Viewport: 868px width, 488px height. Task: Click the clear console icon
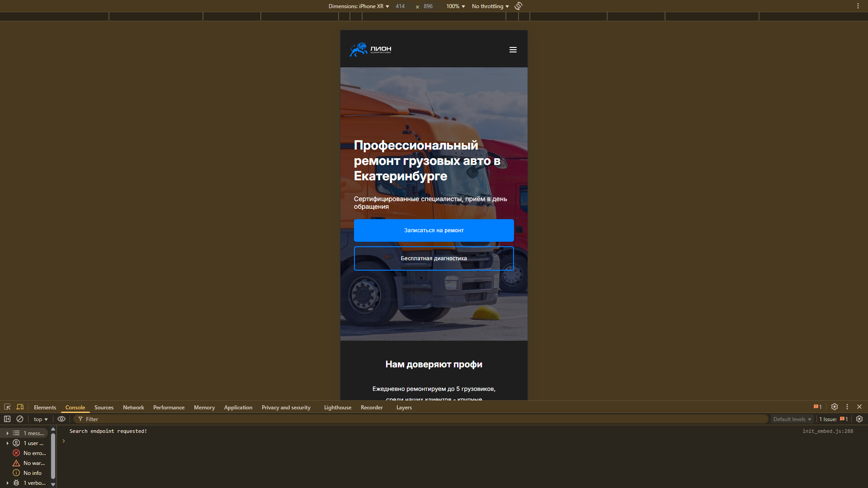click(20, 419)
